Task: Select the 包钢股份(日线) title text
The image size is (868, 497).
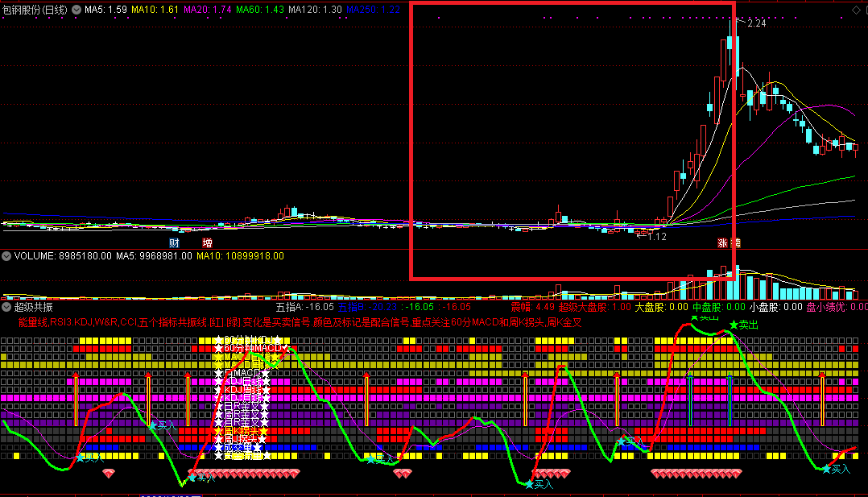Action: pyautogui.click(x=35, y=10)
